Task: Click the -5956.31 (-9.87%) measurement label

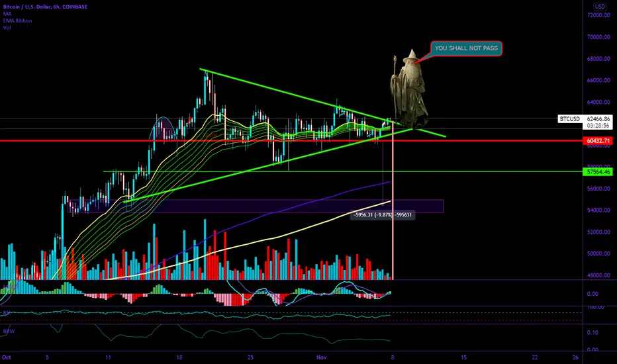Action: 383,215
